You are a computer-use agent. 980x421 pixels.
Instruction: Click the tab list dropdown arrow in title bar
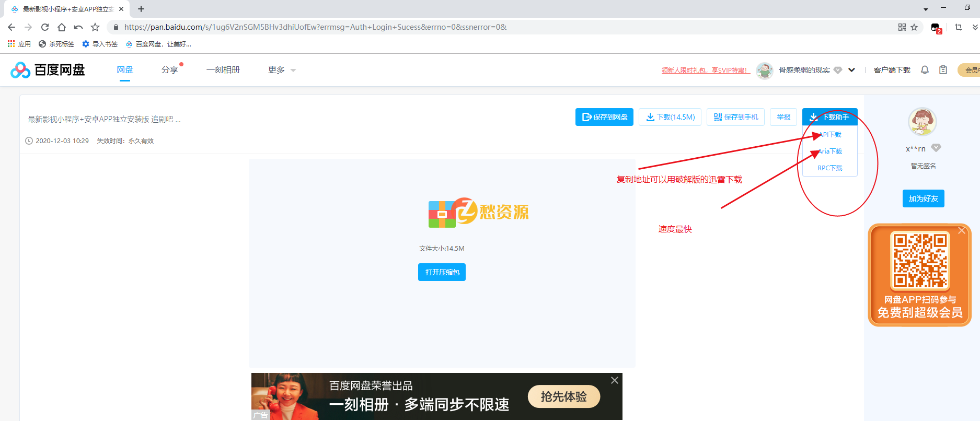click(926, 9)
